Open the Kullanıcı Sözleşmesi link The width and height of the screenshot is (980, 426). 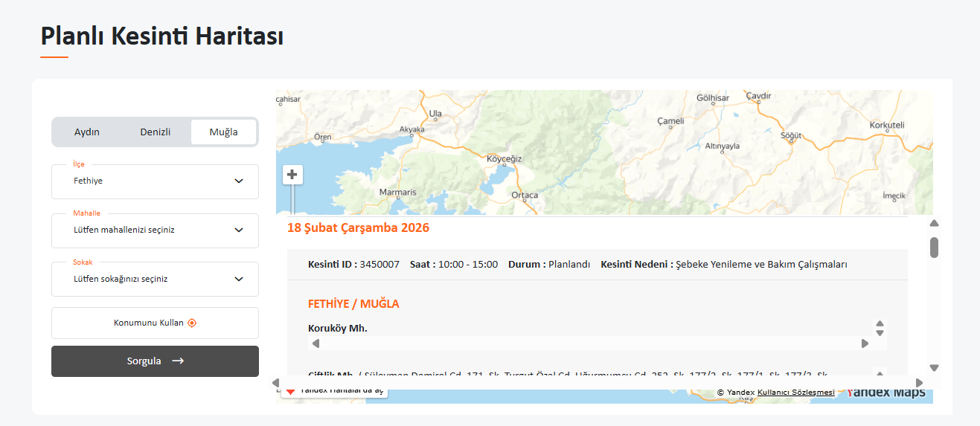tap(796, 392)
